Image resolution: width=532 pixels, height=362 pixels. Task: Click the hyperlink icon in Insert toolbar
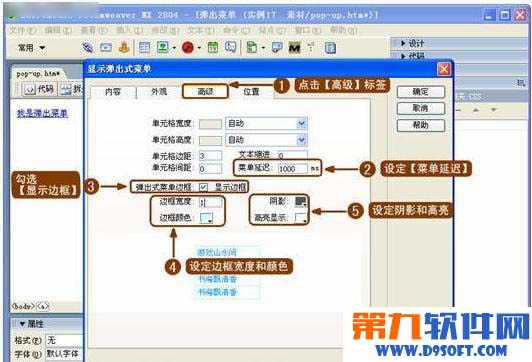(88, 47)
